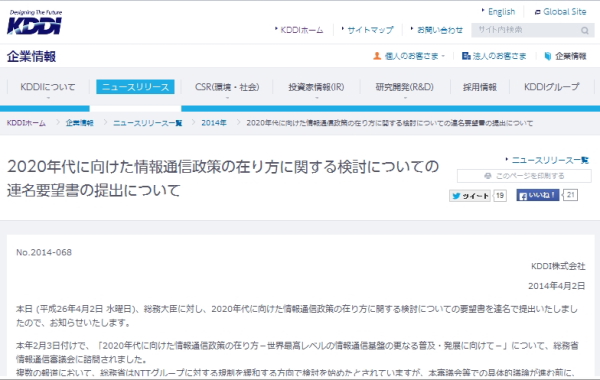Click the KDDI株式会社 text

pos(558,266)
